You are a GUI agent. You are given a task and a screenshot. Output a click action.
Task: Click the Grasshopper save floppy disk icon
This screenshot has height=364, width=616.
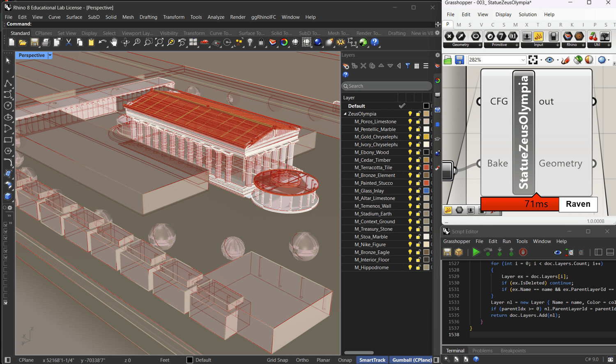(459, 60)
